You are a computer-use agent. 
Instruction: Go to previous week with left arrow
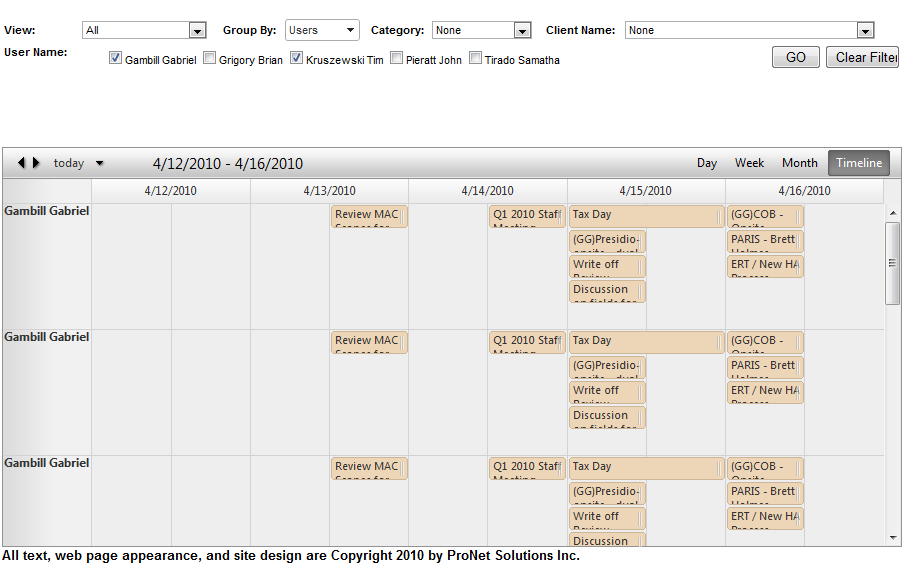[x=21, y=163]
